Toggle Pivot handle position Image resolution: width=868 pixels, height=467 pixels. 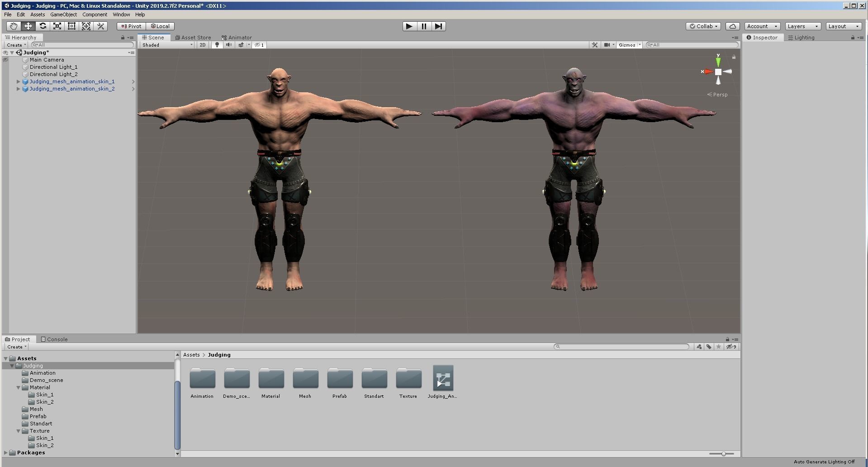[131, 26]
